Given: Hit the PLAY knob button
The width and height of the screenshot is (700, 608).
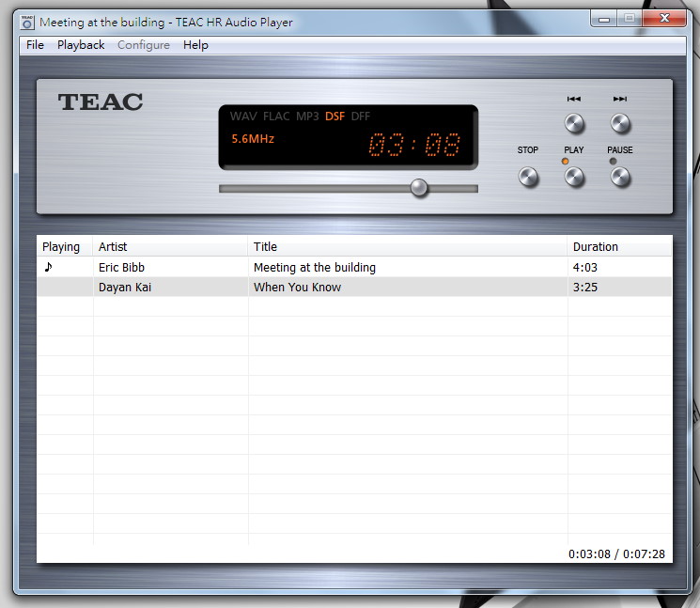Looking at the screenshot, I should click(x=574, y=177).
